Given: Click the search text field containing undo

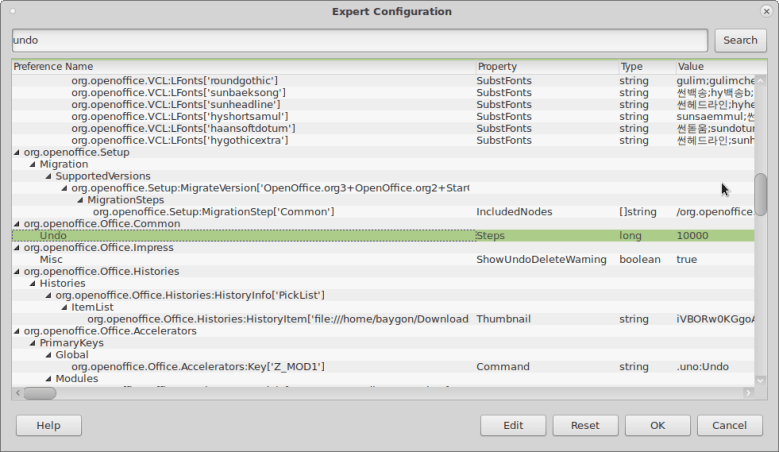Looking at the screenshot, I should pyautogui.click(x=360, y=40).
